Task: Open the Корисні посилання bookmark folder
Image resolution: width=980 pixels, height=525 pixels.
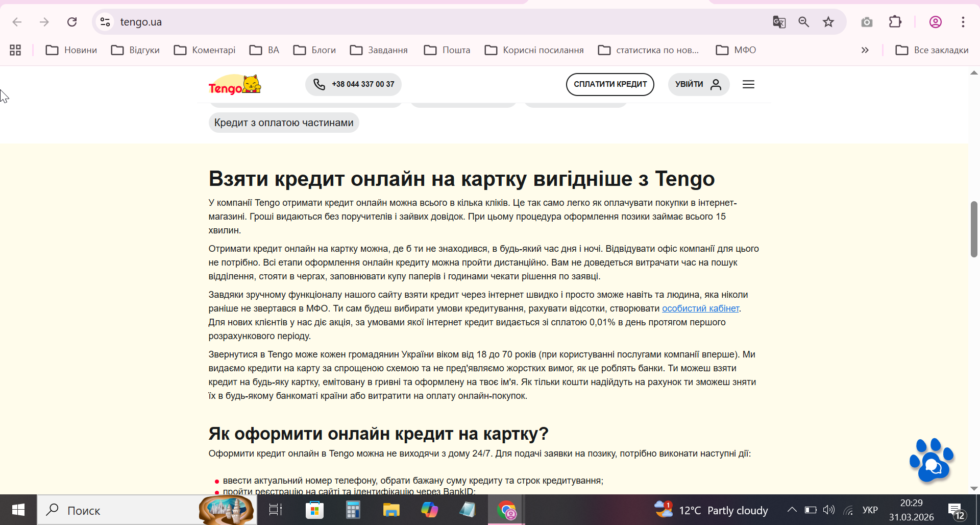Action: pyautogui.click(x=534, y=50)
